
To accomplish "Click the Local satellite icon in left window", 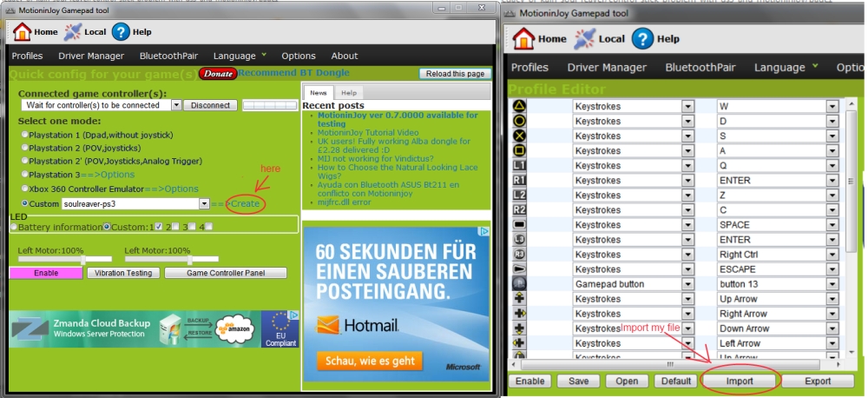I will (x=73, y=31).
